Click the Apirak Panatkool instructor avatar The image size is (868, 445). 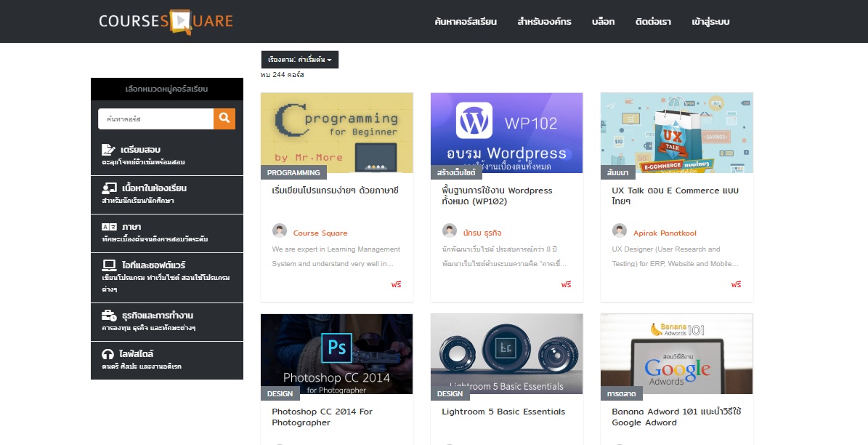[620, 231]
